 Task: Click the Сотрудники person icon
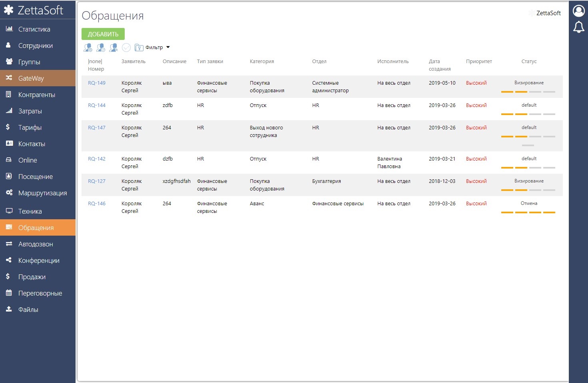pyautogui.click(x=8, y=45)
